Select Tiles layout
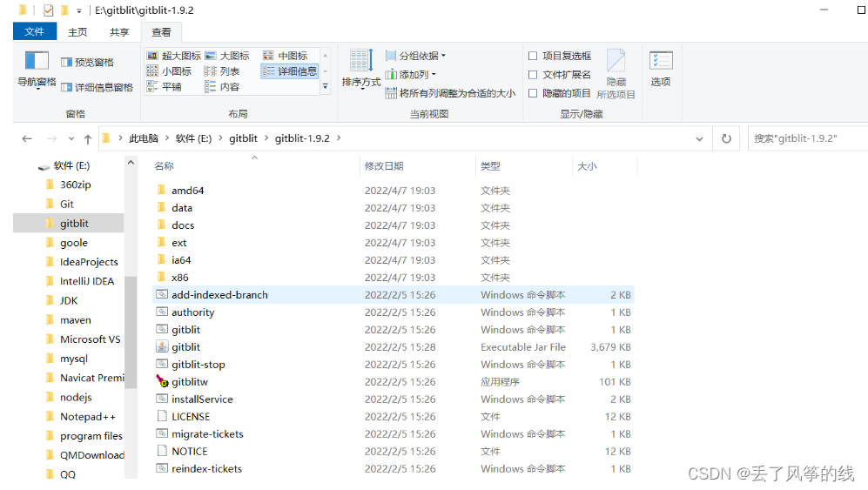Viewport: 868px width, 490px height. pyautogui.click(x=165, y=87)
